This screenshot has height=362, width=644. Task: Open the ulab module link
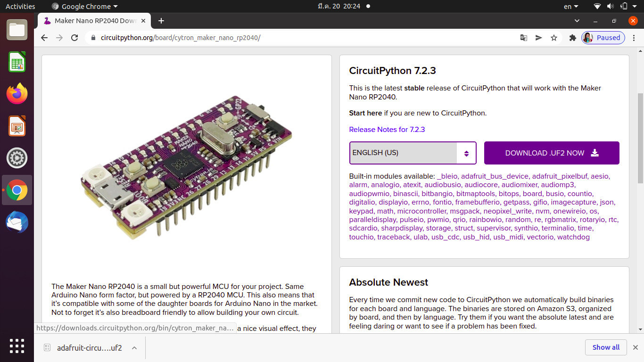click(421, 237)
